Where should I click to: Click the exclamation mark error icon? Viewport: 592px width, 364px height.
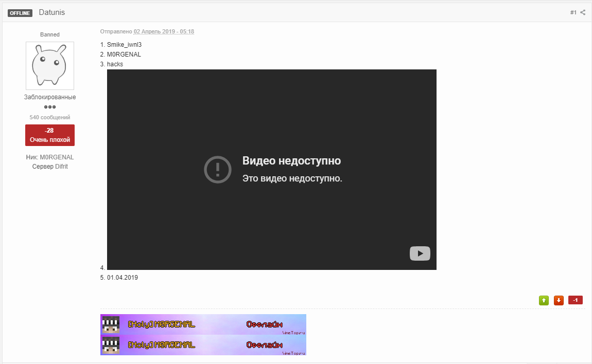coord(218,169)
